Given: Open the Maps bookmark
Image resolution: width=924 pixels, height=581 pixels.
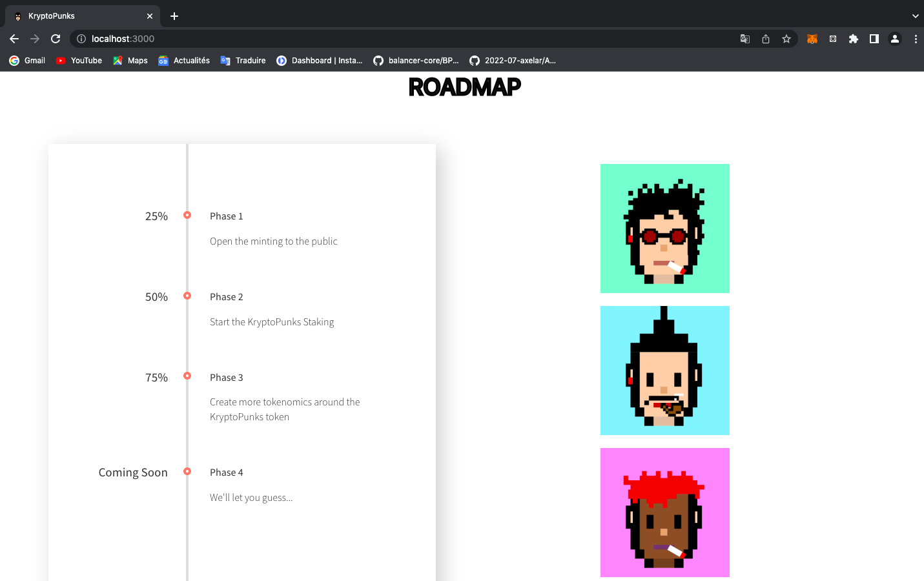Looking at the screenshot, I should click(x=130, y=61).
